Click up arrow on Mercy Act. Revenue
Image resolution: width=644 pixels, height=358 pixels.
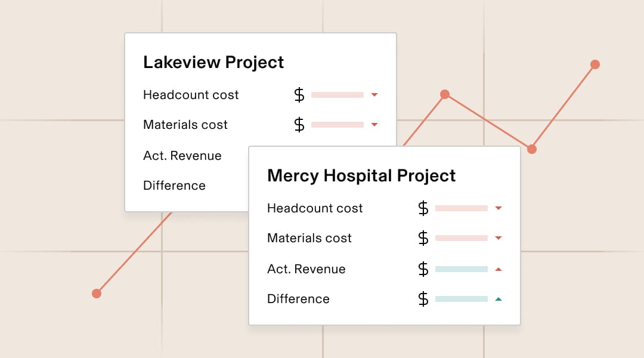coord(499,269)
